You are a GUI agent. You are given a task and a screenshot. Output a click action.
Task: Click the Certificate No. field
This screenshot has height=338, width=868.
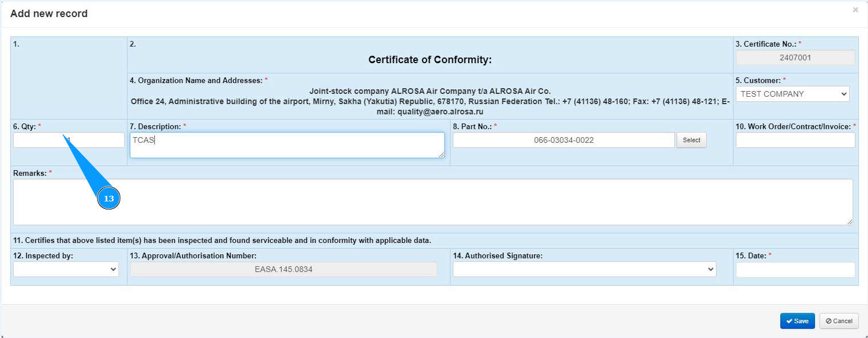(x=795, y=57)
